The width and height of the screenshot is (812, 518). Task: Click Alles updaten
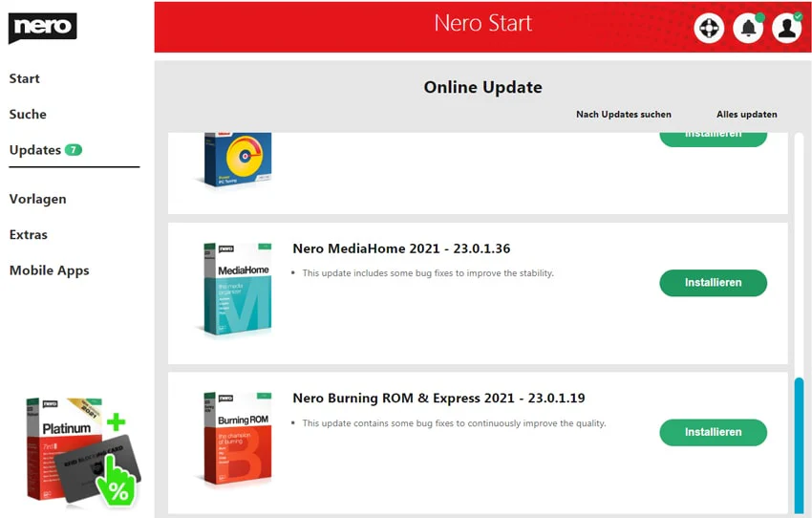click(x=747, y=114)
